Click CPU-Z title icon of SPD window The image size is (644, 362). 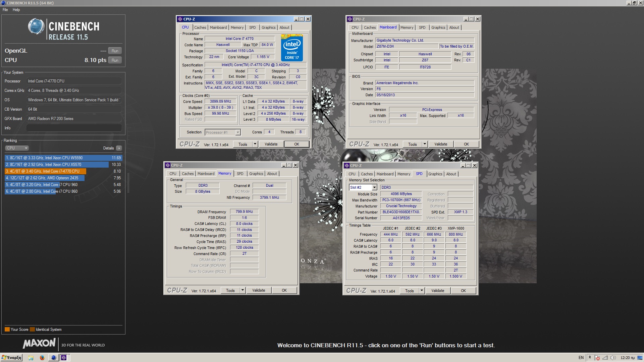[347, 166]
